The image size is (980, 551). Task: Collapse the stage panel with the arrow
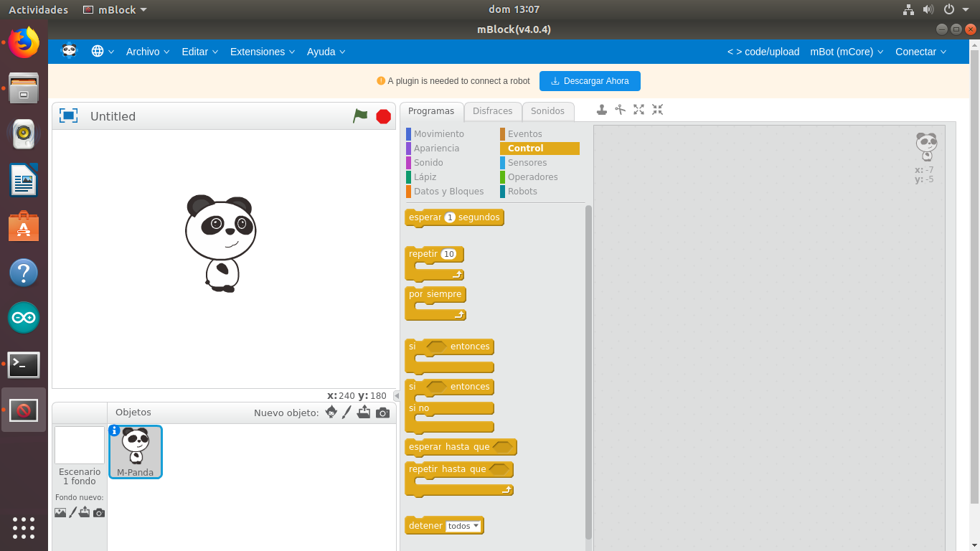pos(397,395)
